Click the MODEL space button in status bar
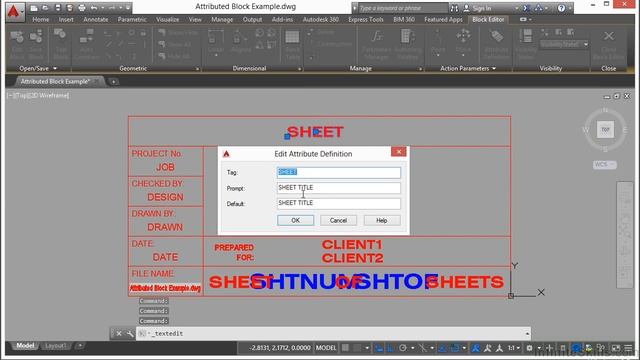The image size is (640, 360). (326, 348)
